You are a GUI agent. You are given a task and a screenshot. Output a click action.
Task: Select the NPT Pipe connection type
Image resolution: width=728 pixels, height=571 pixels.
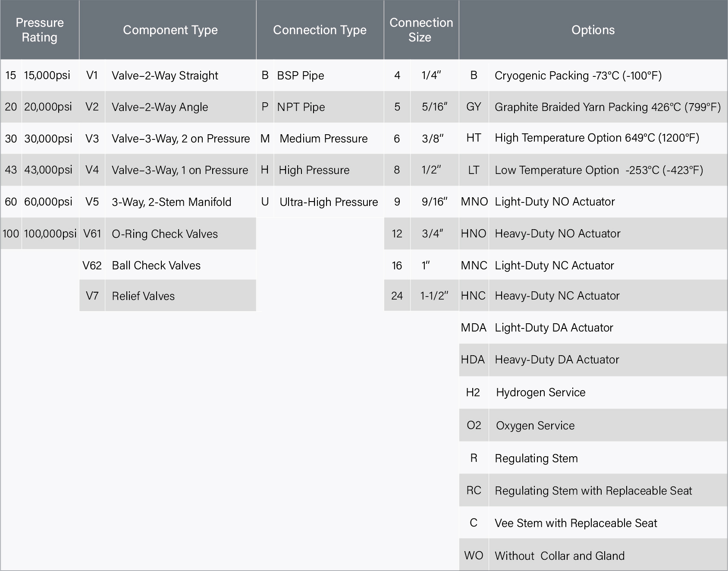point(301,107)
